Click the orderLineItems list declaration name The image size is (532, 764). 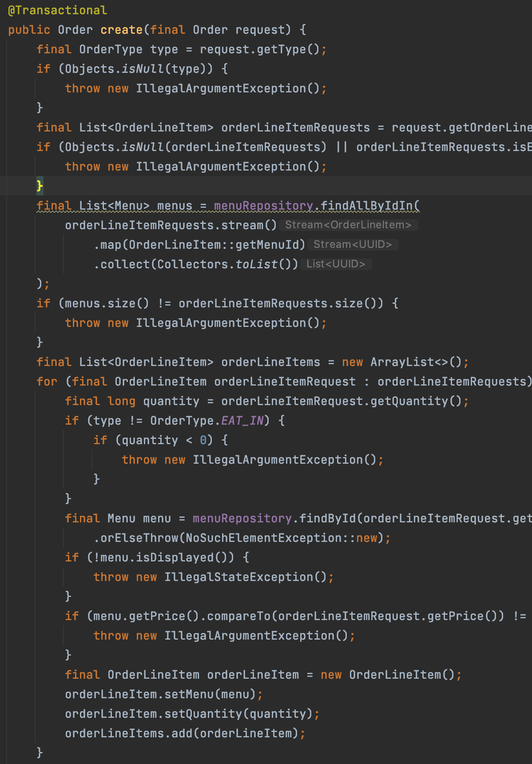(x=270, y=362)
